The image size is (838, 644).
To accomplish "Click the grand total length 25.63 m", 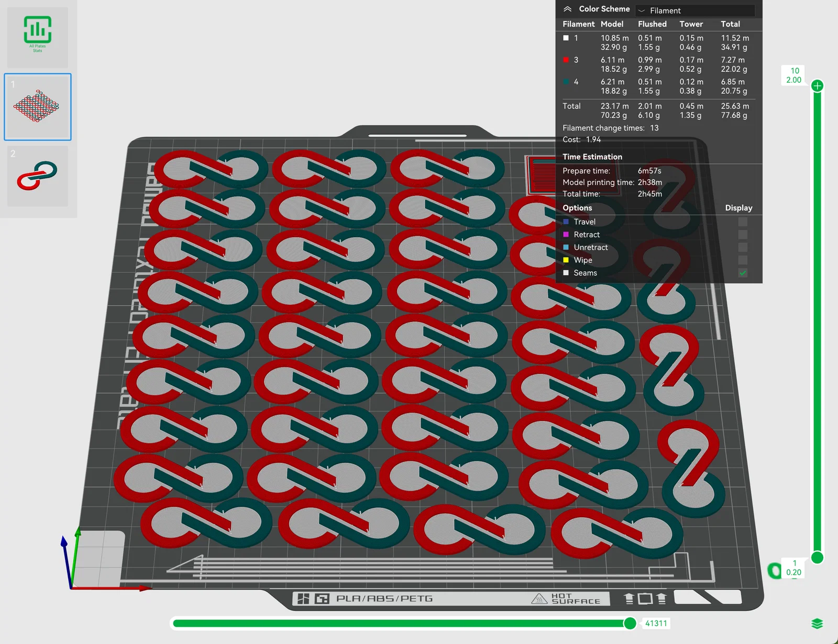I will click(x=735, y=106).
